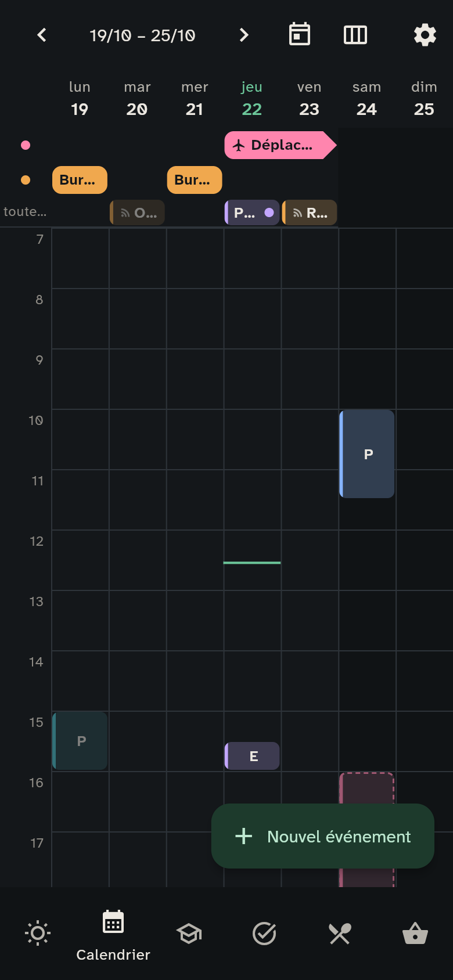Open the settings gear
The width and height of the screenshot is (453, 980).
(425, 35)
